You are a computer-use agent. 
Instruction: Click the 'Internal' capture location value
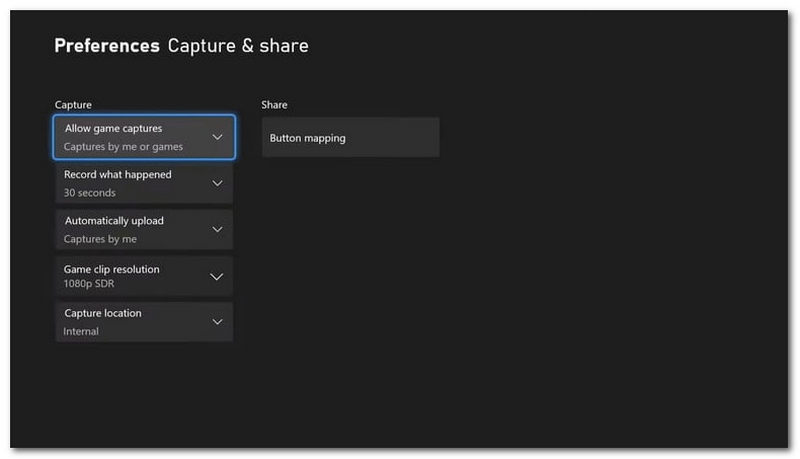coord(81,332)
